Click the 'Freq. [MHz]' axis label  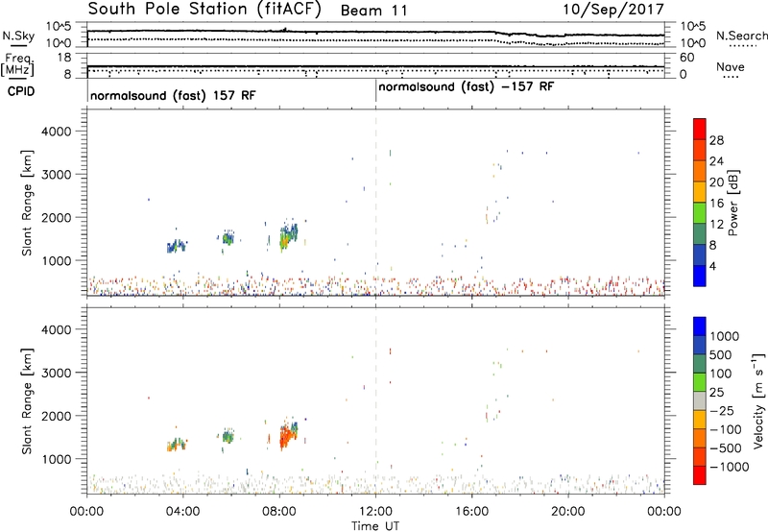(18, 64)
